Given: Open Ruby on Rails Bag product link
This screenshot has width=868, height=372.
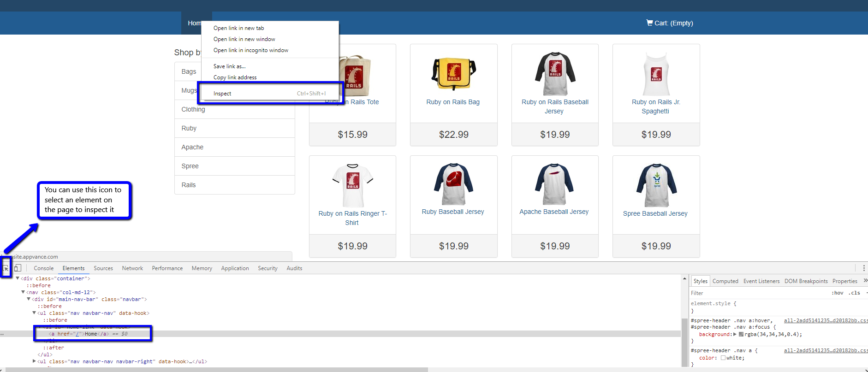Looking at the screenshot, I should (453, 102).
